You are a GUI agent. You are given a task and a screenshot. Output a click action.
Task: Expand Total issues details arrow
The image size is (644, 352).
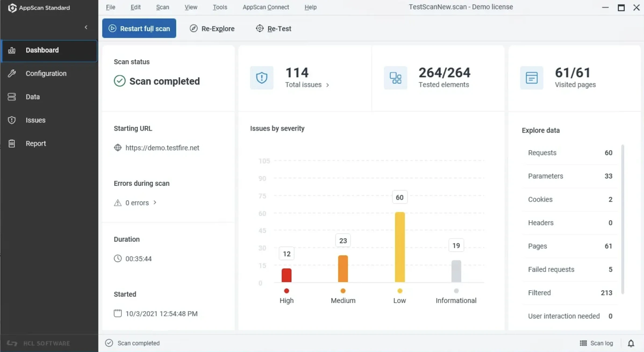tap(327, 85)
